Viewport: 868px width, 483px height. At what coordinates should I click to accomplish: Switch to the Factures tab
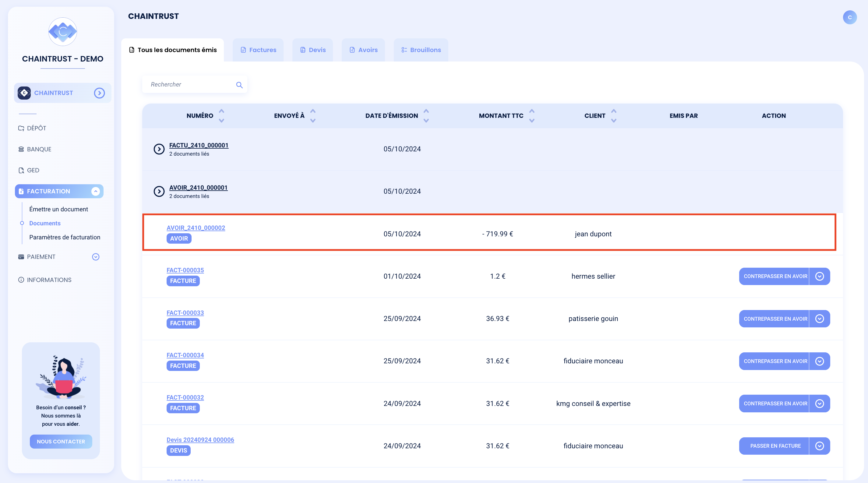(x=258, y=50)
